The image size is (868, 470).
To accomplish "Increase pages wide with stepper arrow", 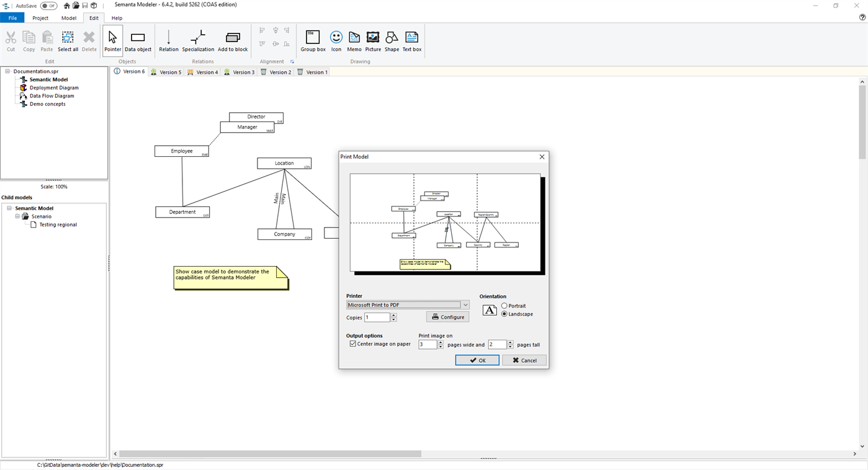I will (x=441, y=342).
